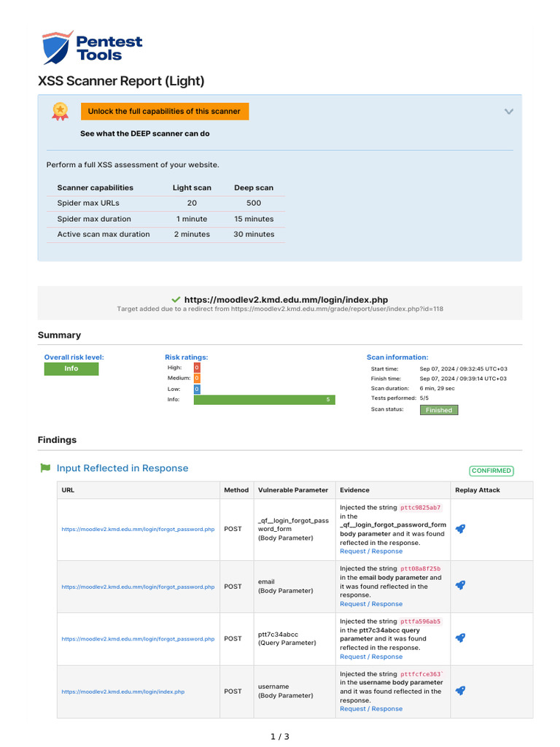The height and width of the screenshot is (747, 560).
Task: Click the Start time value
Action: click(463, 368)
